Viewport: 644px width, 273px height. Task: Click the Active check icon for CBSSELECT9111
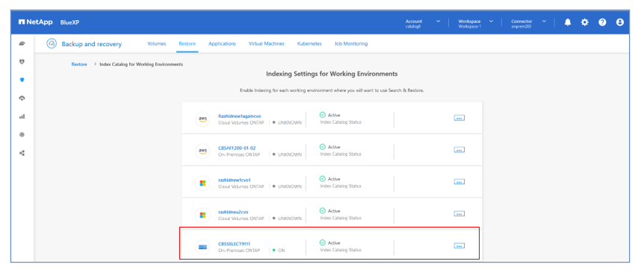(x=323, y=242)
